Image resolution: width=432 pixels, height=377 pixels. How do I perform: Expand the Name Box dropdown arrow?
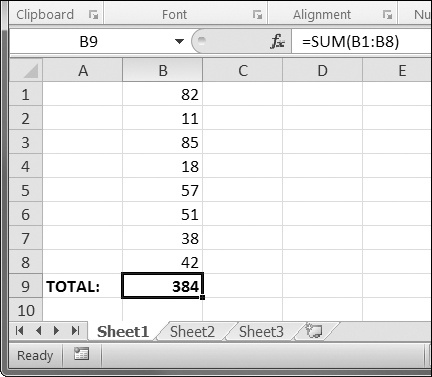[179, 42]
